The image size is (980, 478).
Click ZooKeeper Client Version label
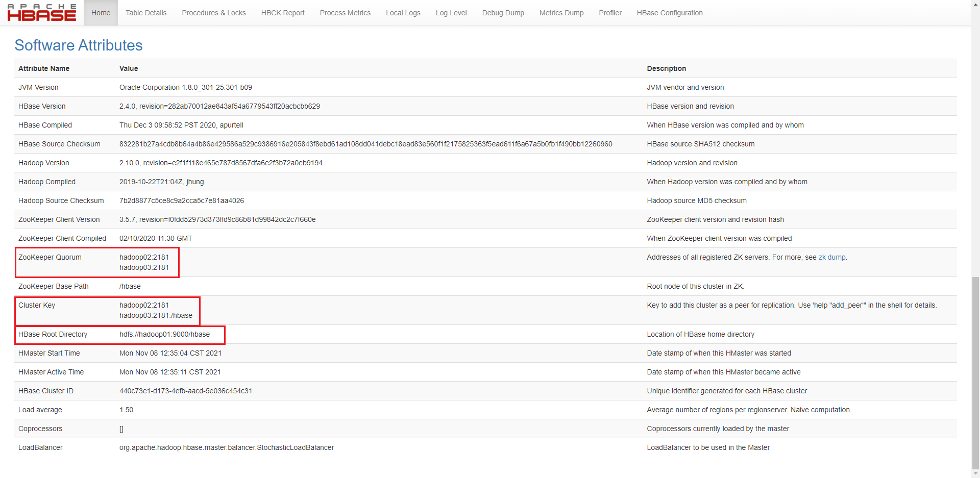tap(59, 219)
